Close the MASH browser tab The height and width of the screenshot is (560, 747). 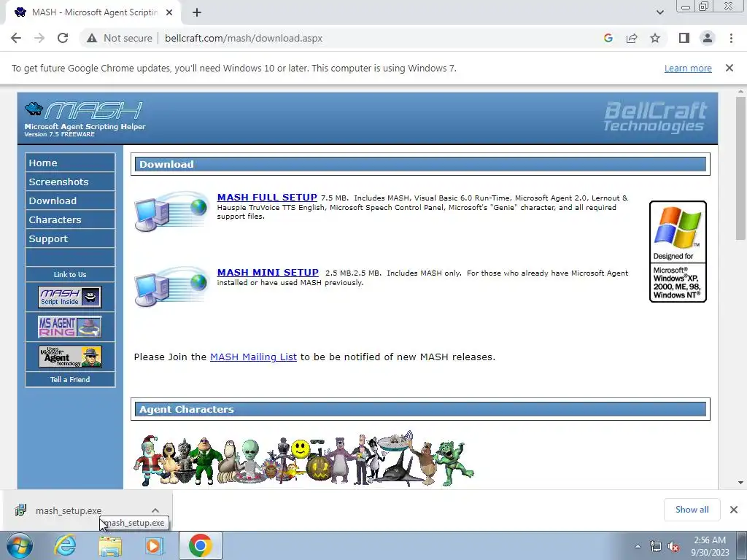[169, 13]
